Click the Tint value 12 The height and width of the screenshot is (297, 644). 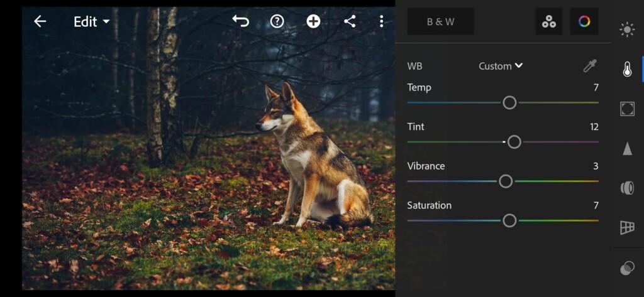pos(594,127)
